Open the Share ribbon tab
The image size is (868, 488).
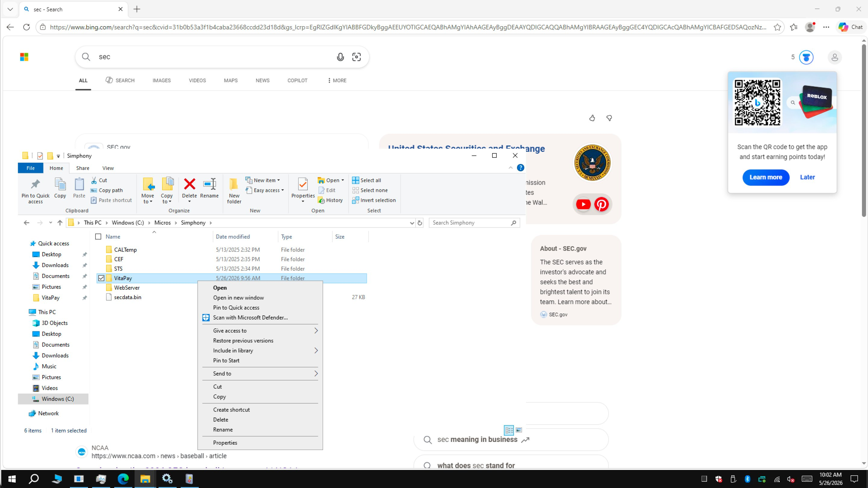click(83, 168)
